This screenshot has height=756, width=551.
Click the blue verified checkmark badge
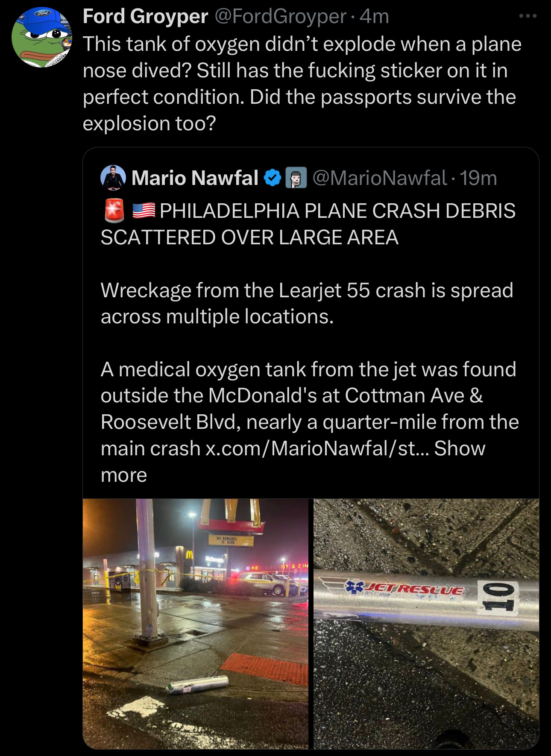(x=272, y=178)
